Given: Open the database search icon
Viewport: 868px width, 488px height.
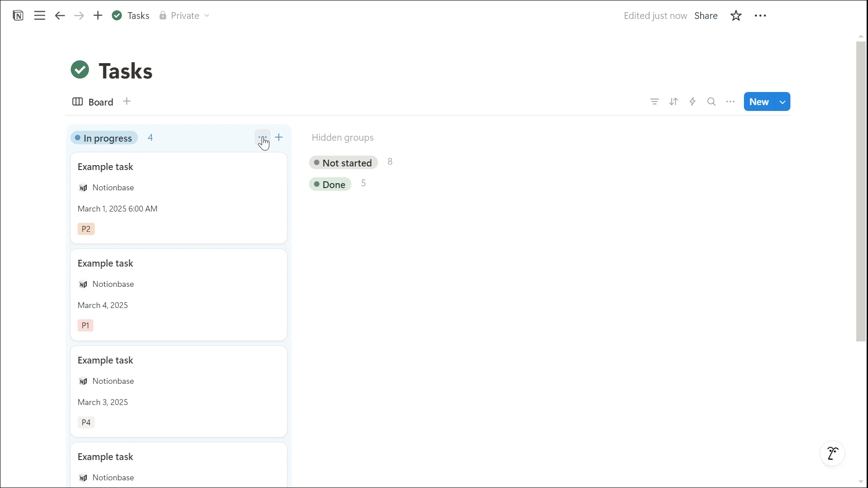Looking at the screenshot, I should 711,102.
